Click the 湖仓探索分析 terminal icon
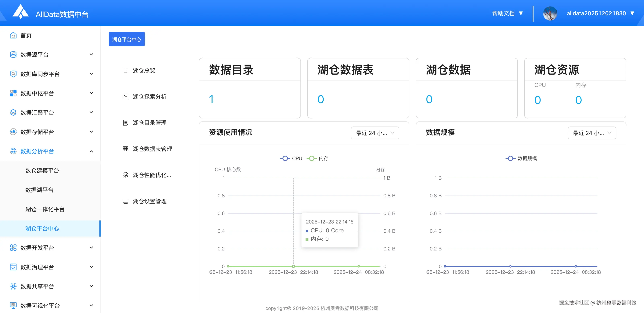The image size is (644, 313). [x=126, y=97]
